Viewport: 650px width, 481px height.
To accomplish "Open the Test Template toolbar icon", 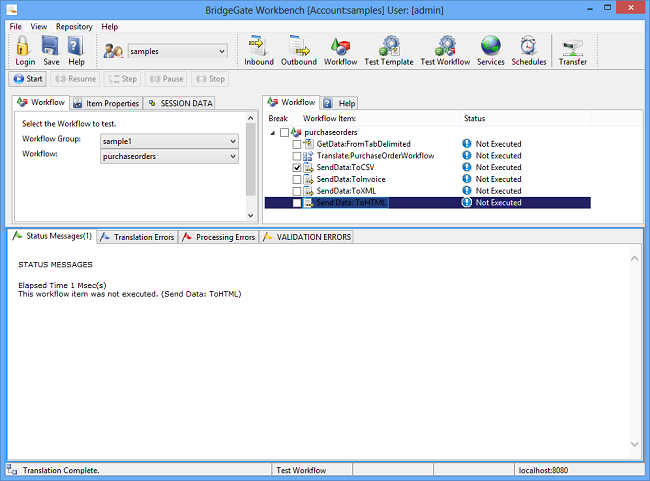I will pyautogui.click(x=389, y=46).
